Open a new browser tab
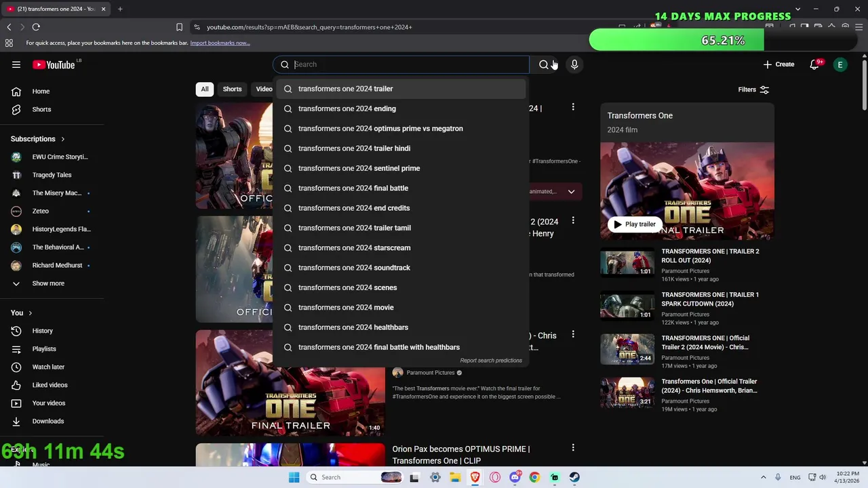This screenshot has height=488, width=868. tap(120, 9)
